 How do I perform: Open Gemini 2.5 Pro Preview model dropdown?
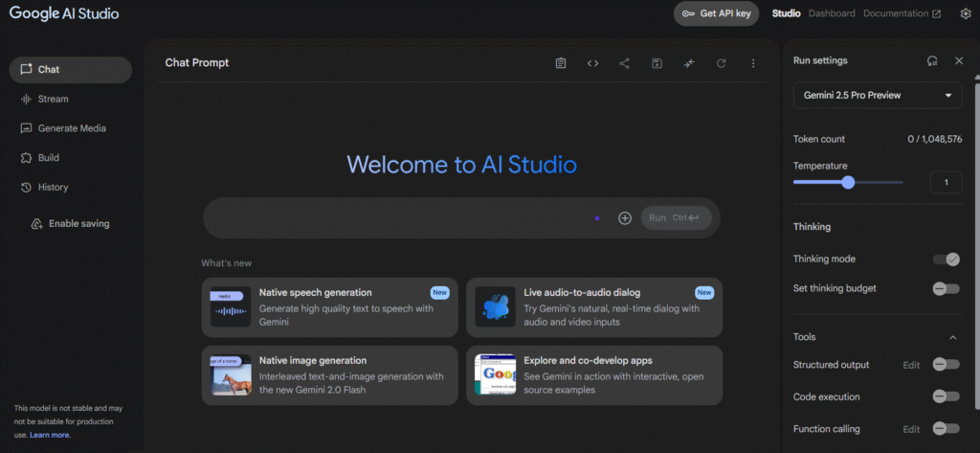(878, 95)
